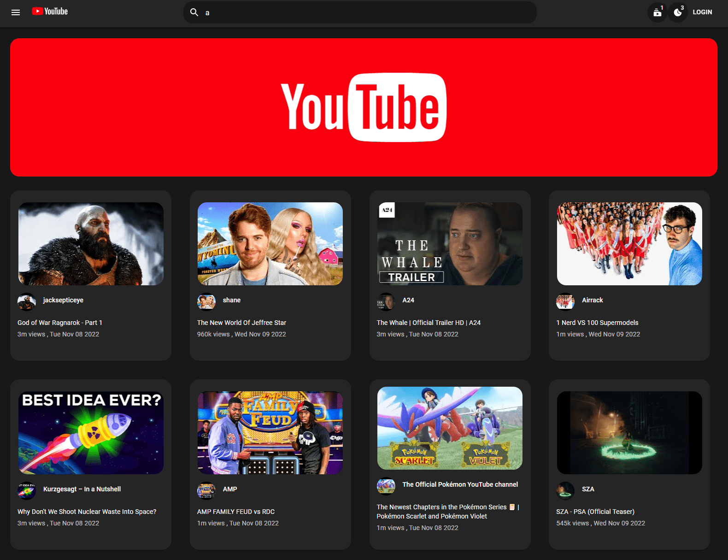Click Kurzgesagt channel avatar
The image size is (728, 560).
pos(27,491)
